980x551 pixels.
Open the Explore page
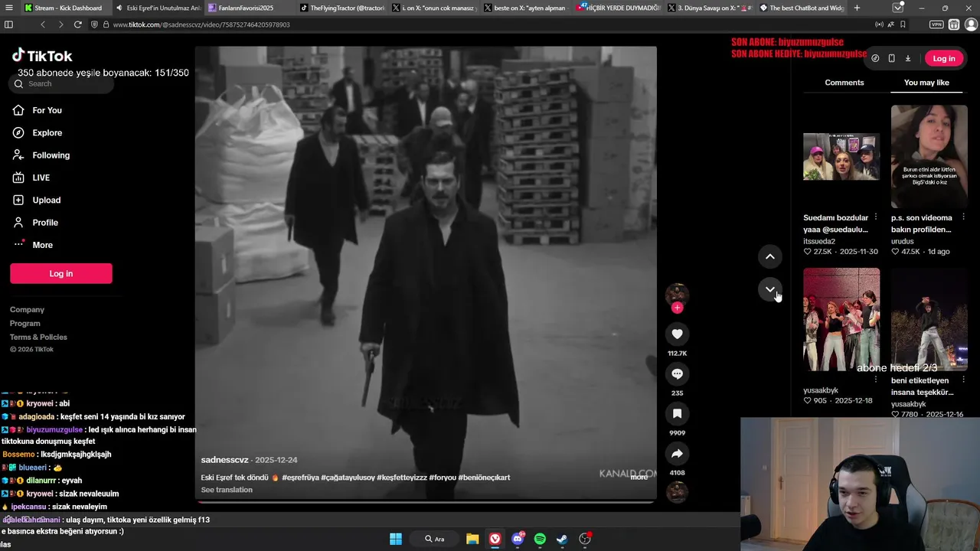click(47, 132)
